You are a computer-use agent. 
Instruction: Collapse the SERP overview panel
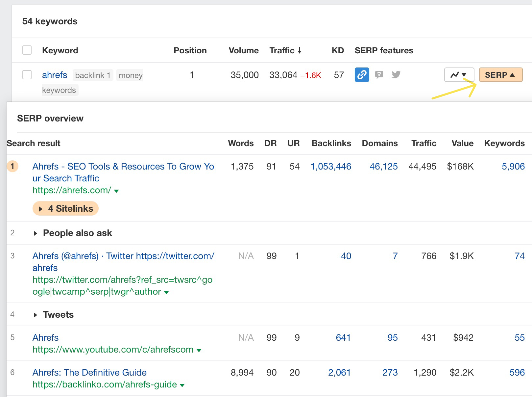click(x=500, y=75)
